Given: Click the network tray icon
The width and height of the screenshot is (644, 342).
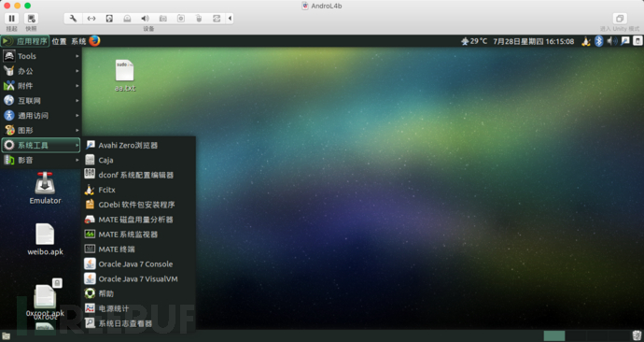Looking at the screenshot, I should click(624, 41).
